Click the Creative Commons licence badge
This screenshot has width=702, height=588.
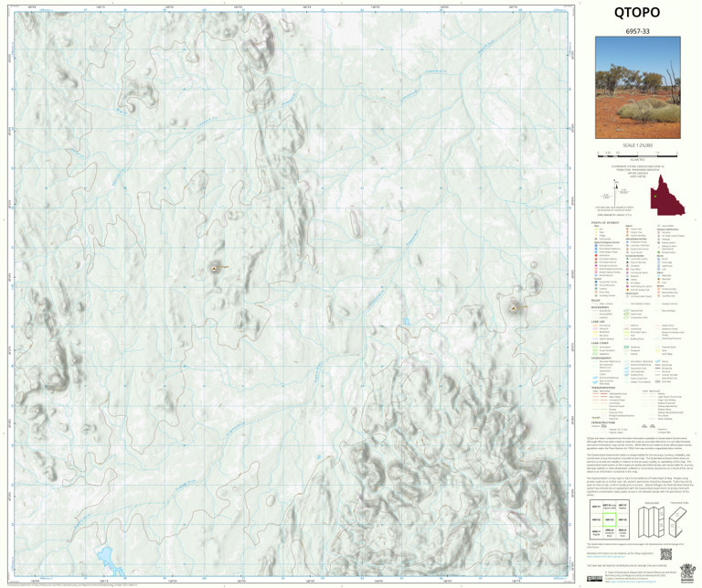[x=595, y=580]
